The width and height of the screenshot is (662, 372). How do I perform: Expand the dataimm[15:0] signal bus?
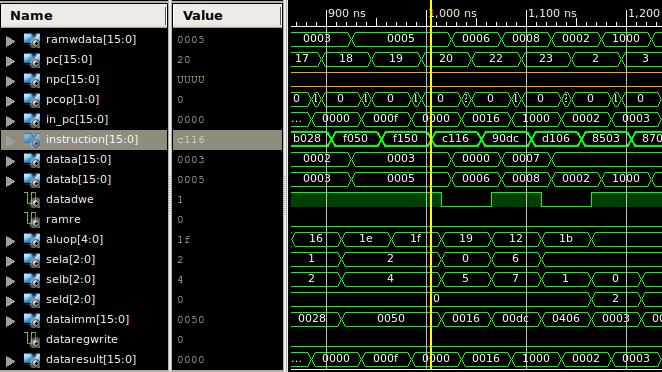(x=10, y=320)
